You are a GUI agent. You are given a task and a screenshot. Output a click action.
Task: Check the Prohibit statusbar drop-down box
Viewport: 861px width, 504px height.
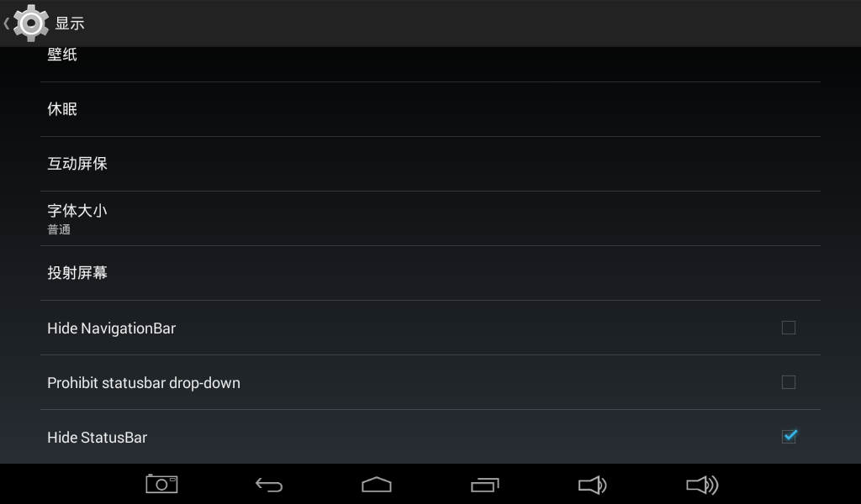789,382
